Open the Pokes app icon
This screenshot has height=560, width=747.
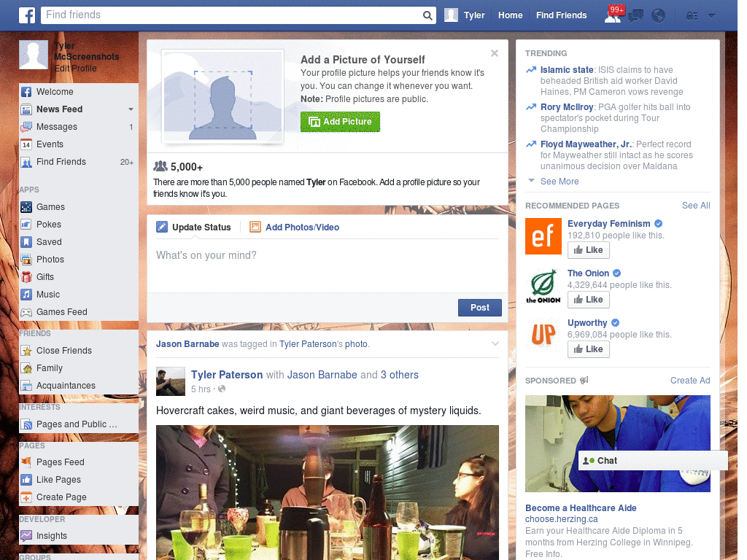(x=26, y=225)
